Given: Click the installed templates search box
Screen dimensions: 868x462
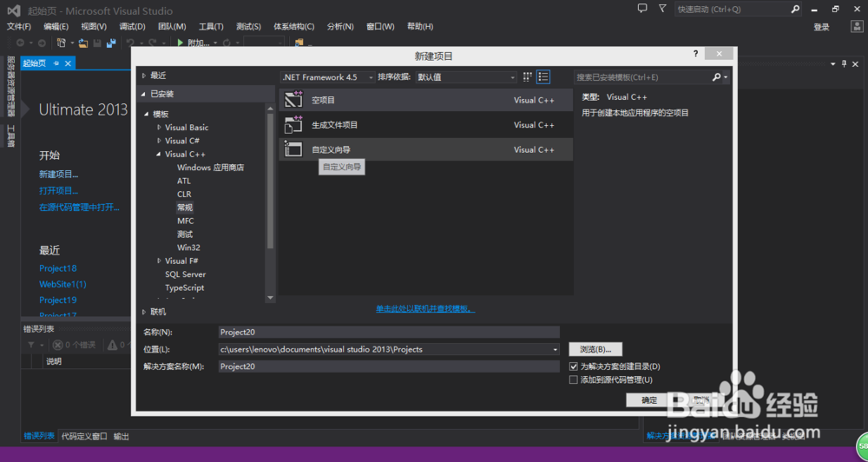Looking at the screenshot, I should 642,77.
